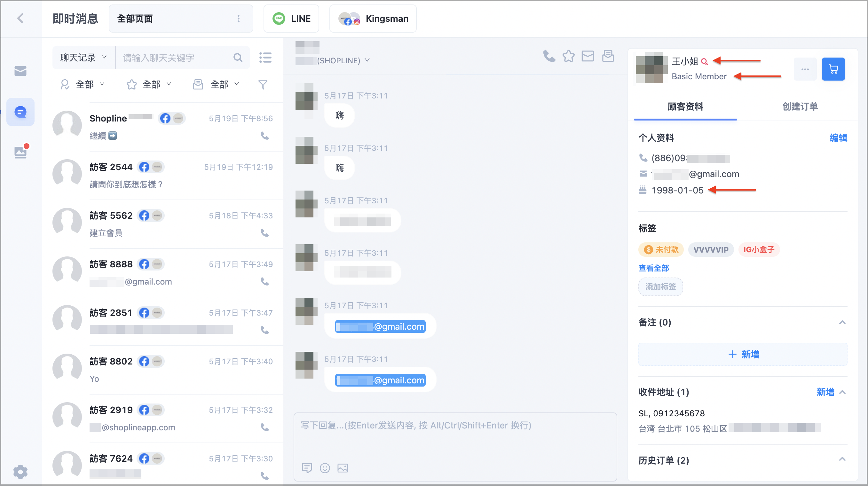Open the 聊天记录 dropdown
The height and width of the screenshot is (486, 868).
pyautogui.click(x=83, y=58)
